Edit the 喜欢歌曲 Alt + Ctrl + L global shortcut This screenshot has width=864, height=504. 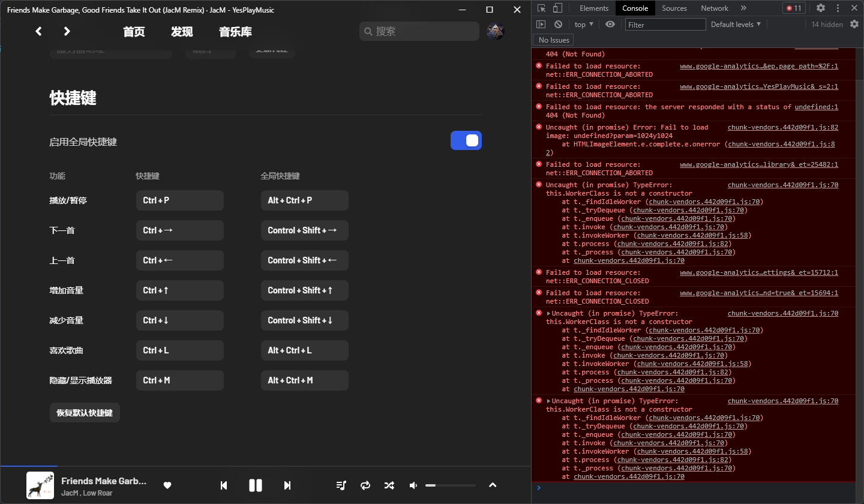coord(305,350)
